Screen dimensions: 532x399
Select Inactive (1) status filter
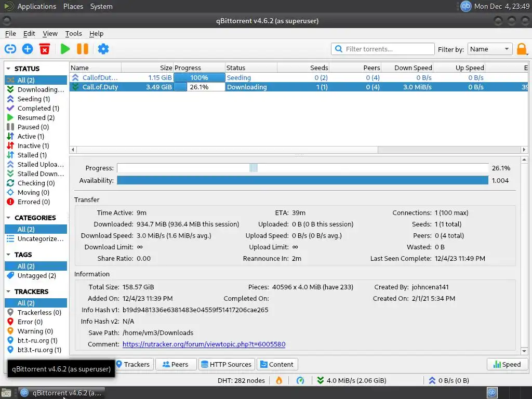[36, 145]
